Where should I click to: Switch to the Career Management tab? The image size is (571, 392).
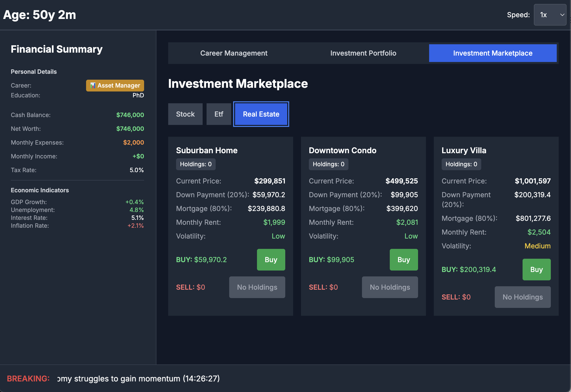tap(234, 53)
